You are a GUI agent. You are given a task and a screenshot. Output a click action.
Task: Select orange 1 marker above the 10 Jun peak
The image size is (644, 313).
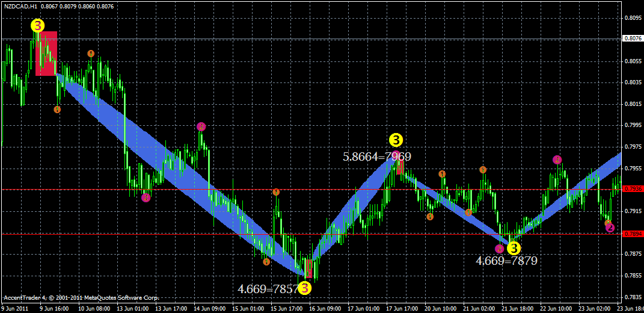[x=91, y=54]
